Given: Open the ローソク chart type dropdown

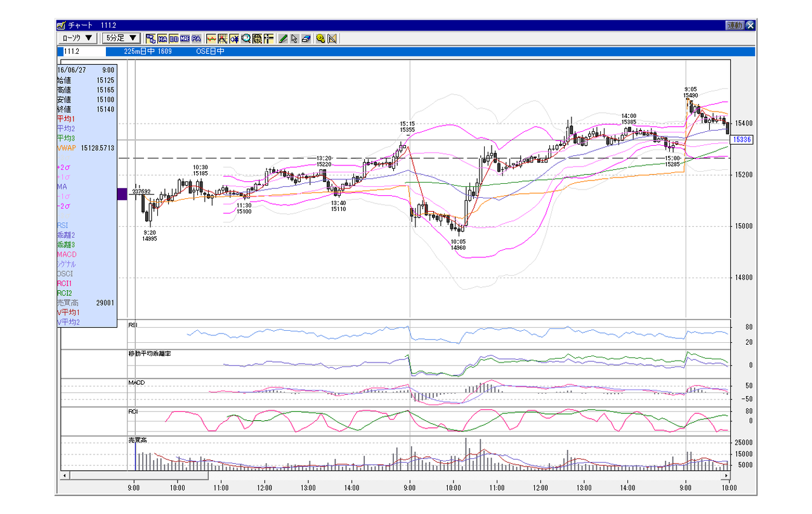Looking at the screenshot, I should pos(78,38).
